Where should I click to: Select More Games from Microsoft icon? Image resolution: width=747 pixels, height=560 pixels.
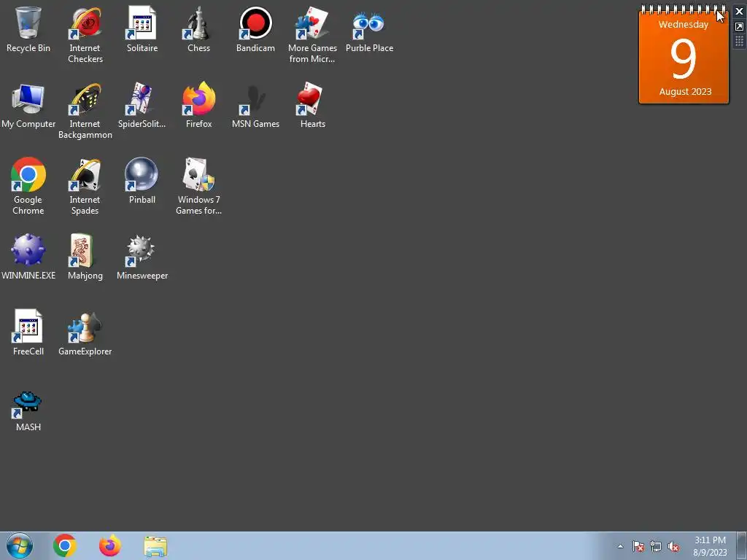click(312, 35)
